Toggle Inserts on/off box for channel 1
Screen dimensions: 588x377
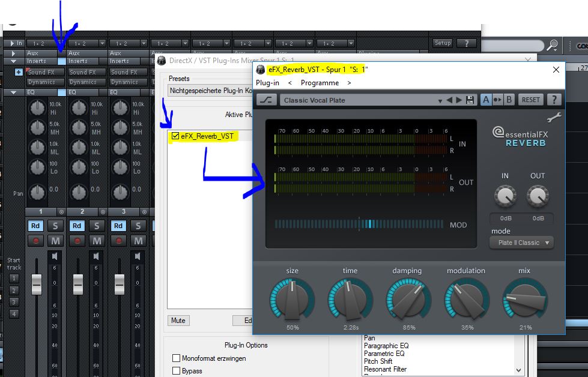click(61, 61)
